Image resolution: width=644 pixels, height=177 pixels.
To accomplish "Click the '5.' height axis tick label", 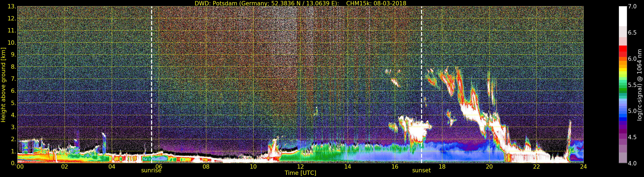I will point(13,103).
